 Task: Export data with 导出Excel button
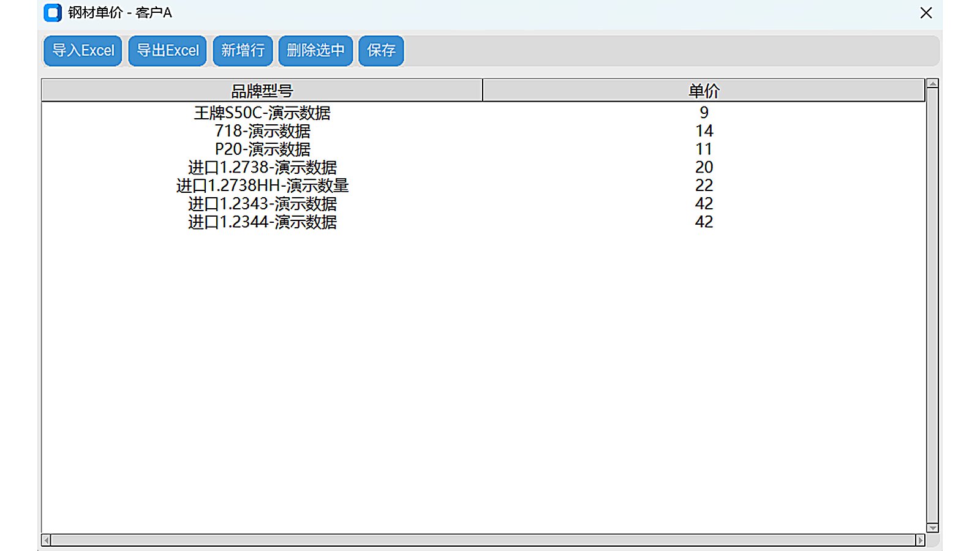[167, 51]
